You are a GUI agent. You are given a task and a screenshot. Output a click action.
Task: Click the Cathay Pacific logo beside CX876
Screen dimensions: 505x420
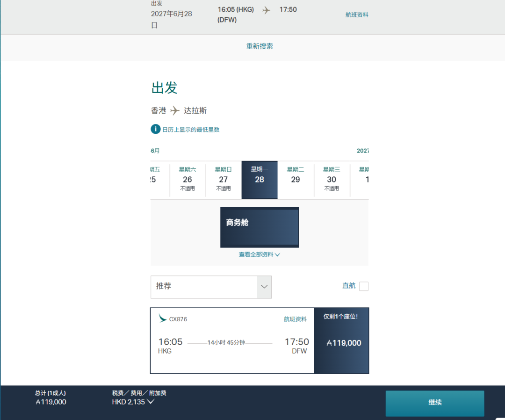(162, 319)
